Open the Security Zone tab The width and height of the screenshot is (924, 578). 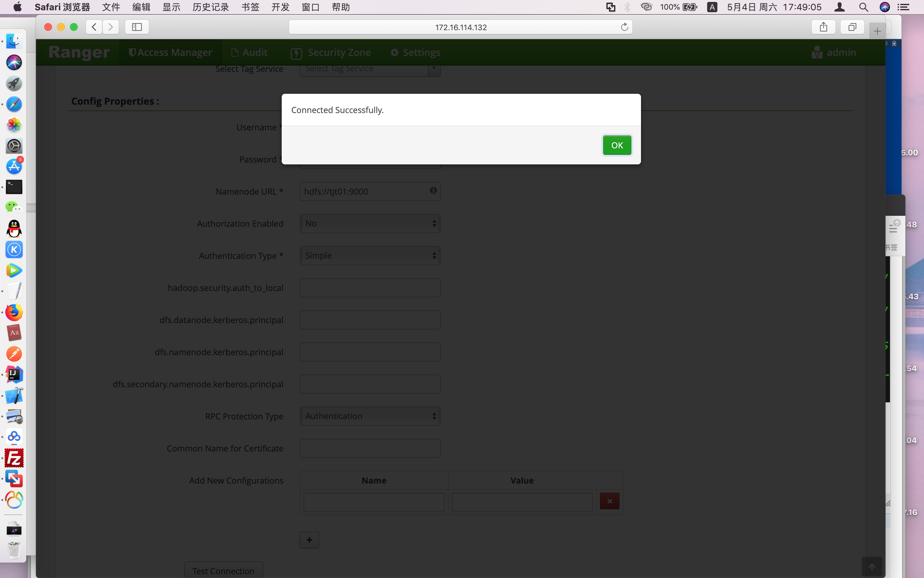331,52
